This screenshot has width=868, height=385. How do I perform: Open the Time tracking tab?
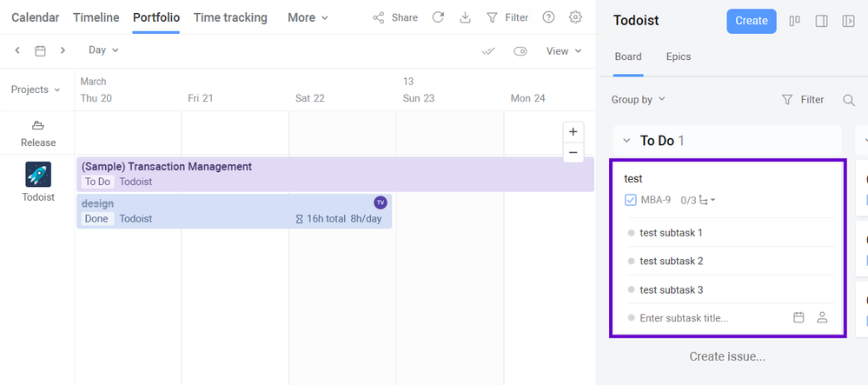coord(230,17)
